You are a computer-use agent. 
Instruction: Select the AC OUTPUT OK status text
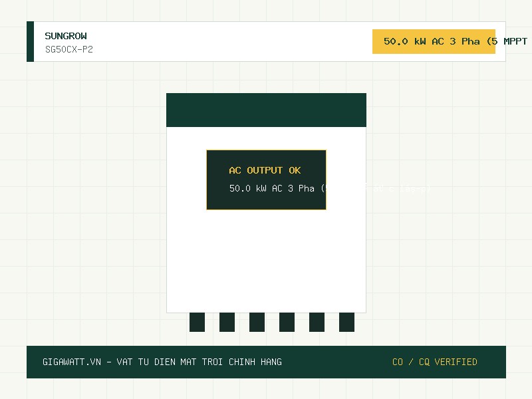coord(265,170)
